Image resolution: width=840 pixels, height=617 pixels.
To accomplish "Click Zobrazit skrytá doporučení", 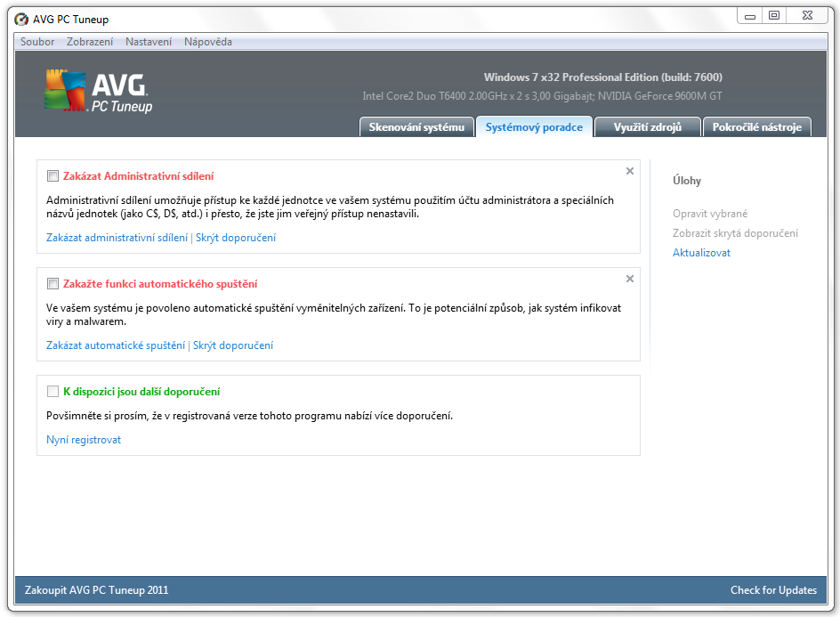I will (x=736, y=233).
